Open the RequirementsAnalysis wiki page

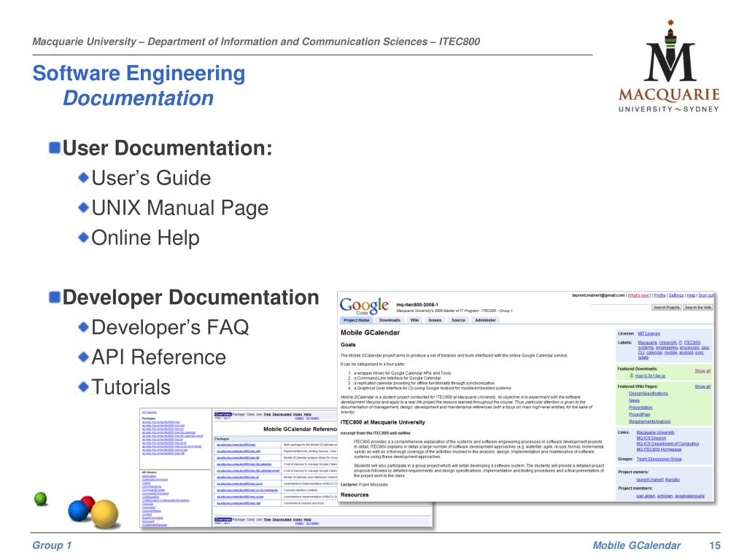coord(650,421)
